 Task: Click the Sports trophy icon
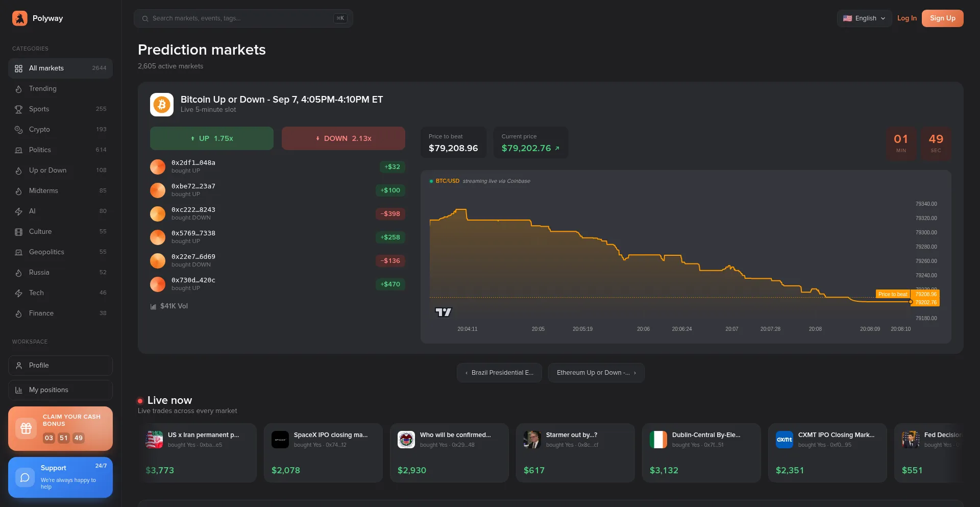[19, 109]
